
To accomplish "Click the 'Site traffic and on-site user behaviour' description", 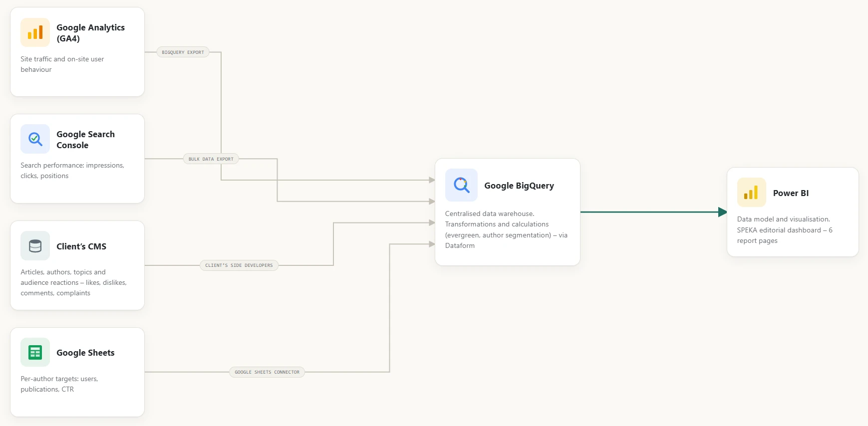I will 62,64.
